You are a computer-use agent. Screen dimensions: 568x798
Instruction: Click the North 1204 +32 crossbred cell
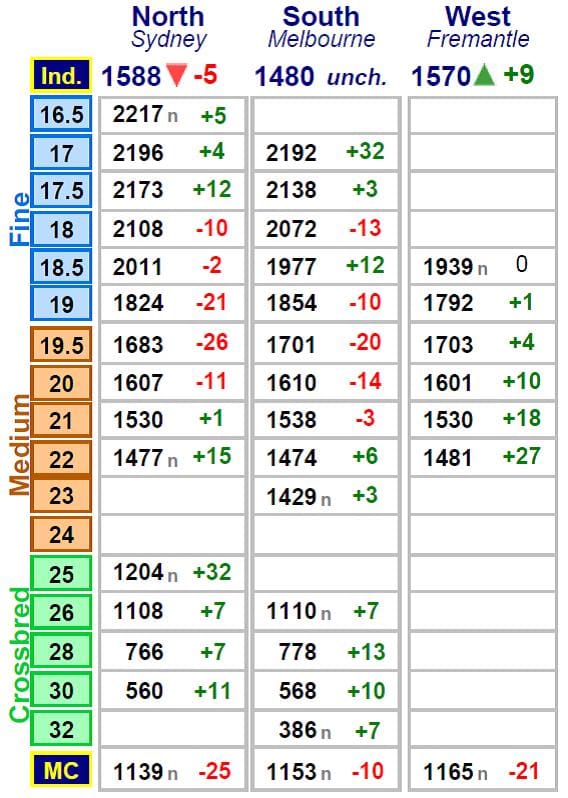[172, 573]
